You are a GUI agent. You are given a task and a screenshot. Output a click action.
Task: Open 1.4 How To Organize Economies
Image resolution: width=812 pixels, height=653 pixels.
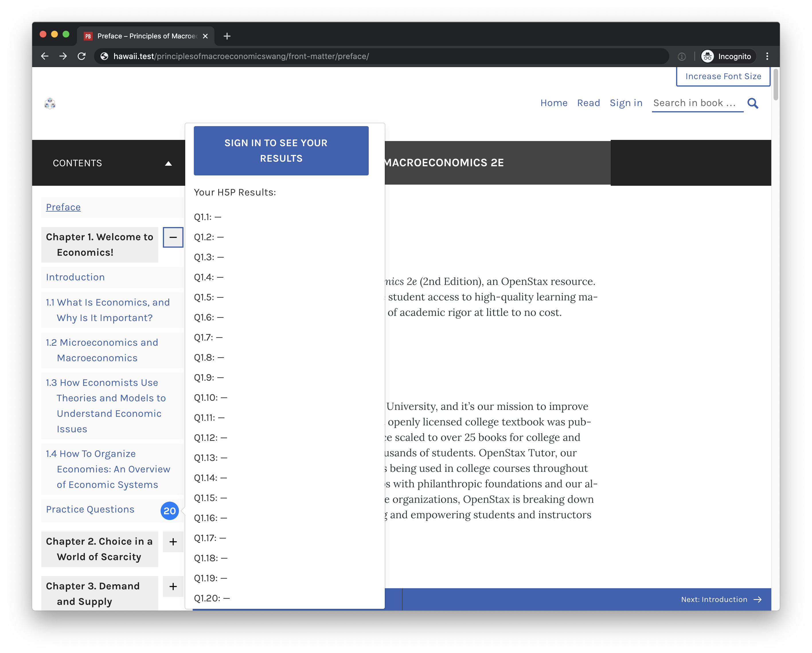(108, 469)
